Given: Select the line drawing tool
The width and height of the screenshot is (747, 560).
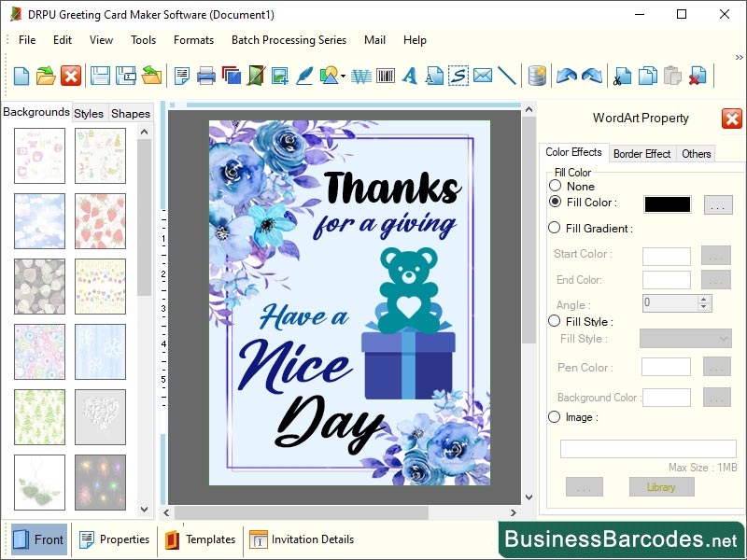Looking at the screenshot, I should tap(508, 75).
